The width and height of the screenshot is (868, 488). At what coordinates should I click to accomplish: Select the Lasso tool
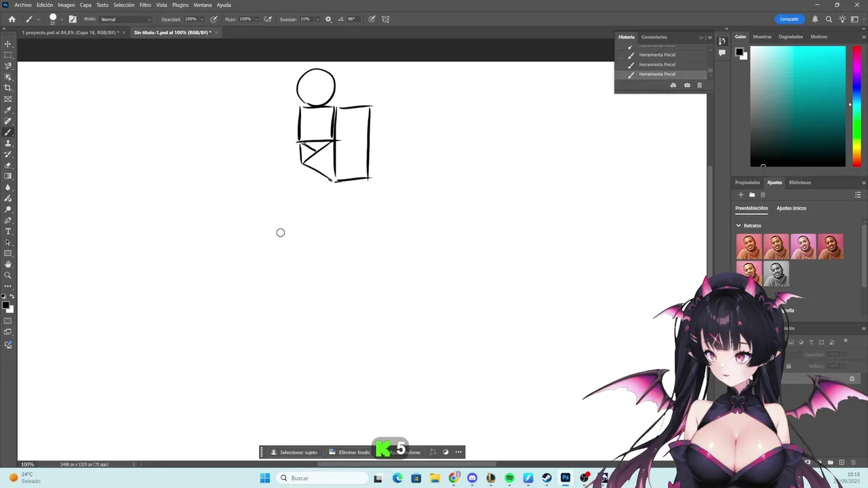tap(8, 66)
